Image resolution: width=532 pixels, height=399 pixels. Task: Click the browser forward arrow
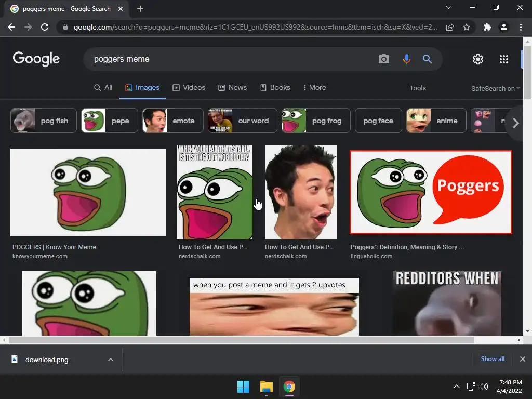pyautogui.click(x=28, y=27)
